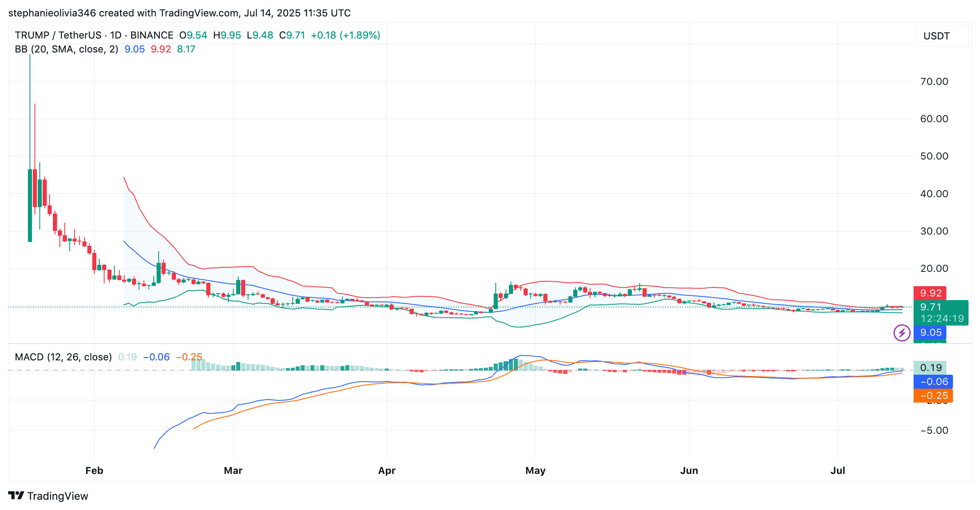
Task: Click the Mar label on time axis
Action: pos(233,471)
